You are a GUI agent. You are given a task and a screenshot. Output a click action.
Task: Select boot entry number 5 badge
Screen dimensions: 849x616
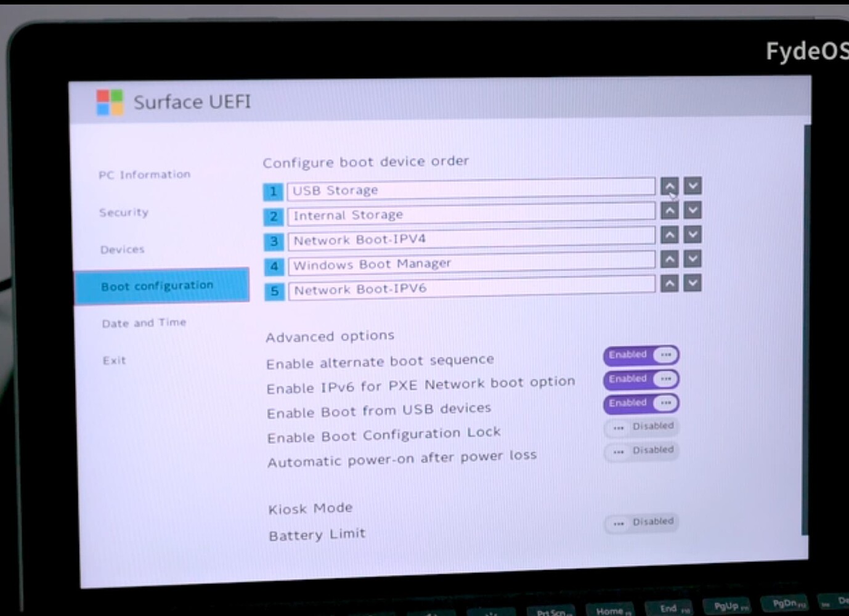click(275, 291)
